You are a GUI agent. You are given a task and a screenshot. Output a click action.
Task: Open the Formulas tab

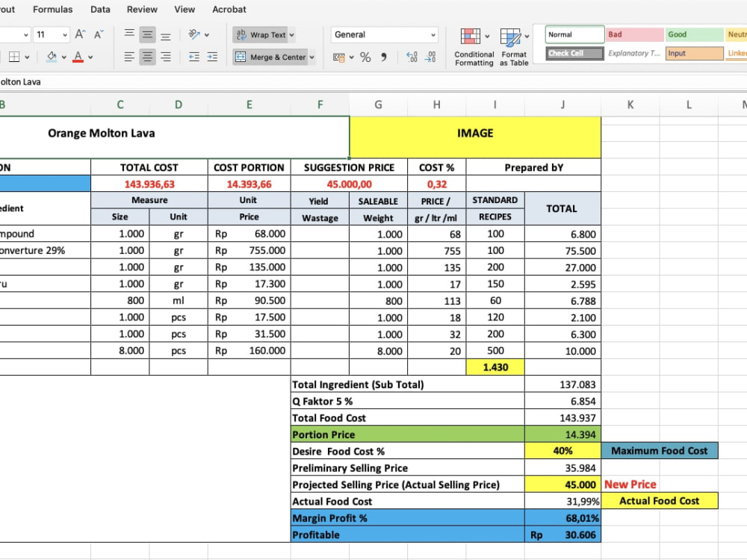tap(53, 9)
